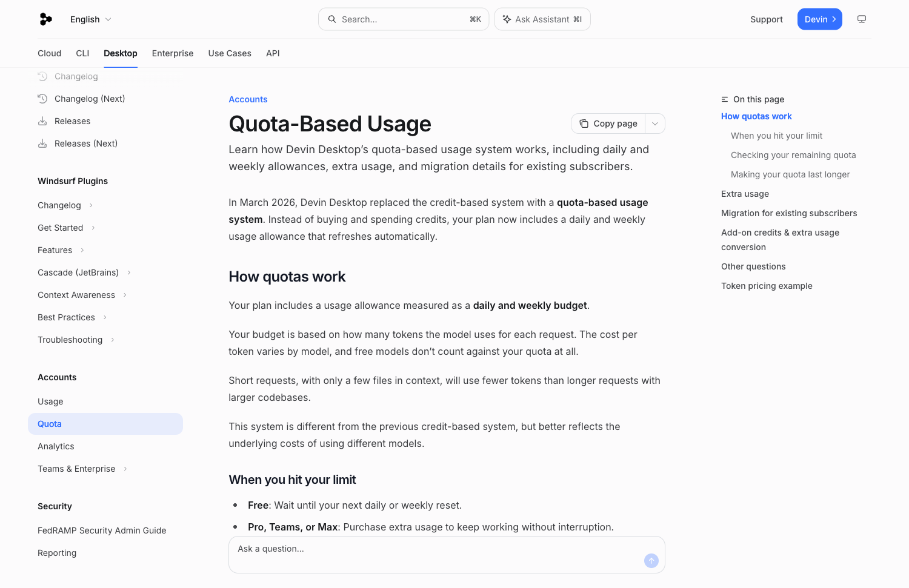Jump to Extra usage section

(x=745, y=194)
